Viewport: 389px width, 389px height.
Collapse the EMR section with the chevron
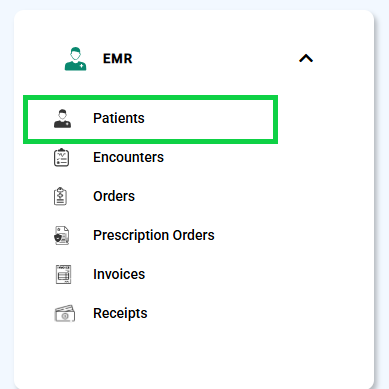click(x=306, y=59)
